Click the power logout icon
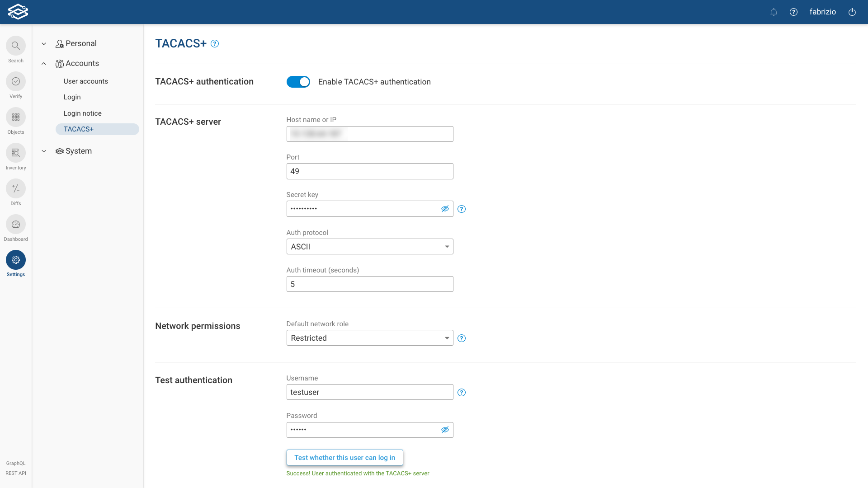 pyautogui.click(x=852, y=12)
